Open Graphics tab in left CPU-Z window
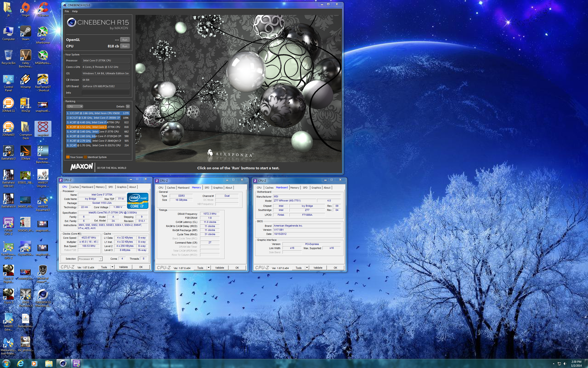The height and width of the screenshot is (368, 588). pos(122,187)
